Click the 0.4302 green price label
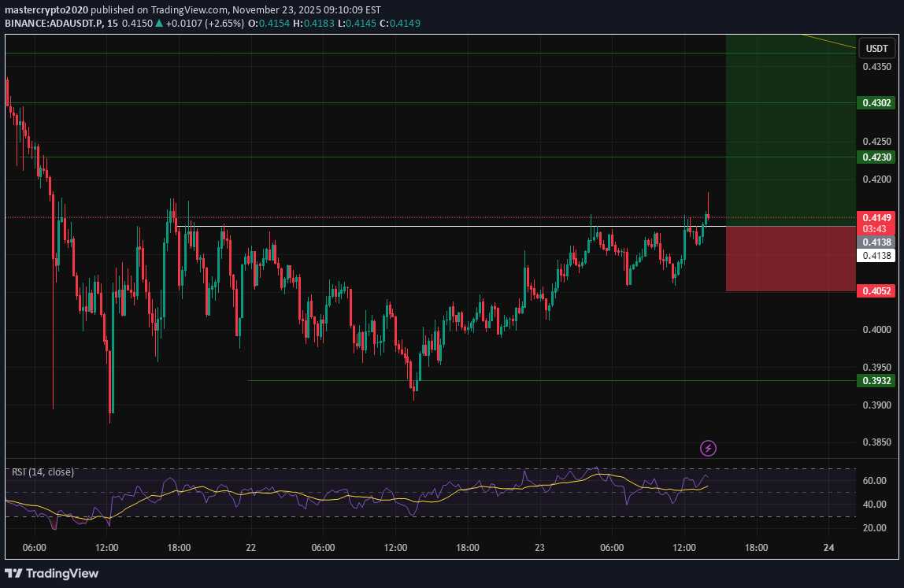Screen dimensions: 904x588 (x=876, y=103)
